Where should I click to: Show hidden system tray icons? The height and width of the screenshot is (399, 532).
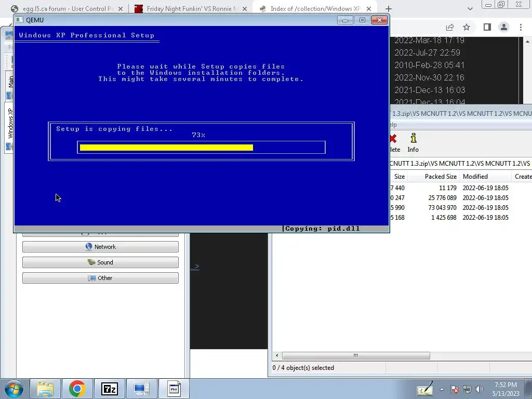point(442,390)
